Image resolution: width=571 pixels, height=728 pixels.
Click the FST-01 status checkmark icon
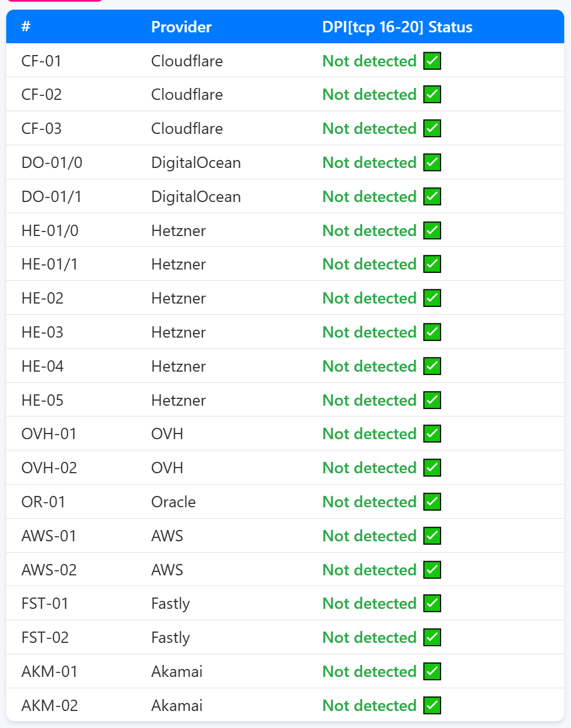click(432, 604)
